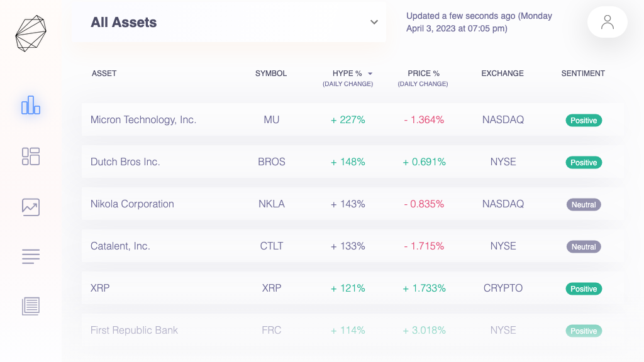Click the app logo at top of sidebar
Screen dimensions: 644x362
[31, 33]
